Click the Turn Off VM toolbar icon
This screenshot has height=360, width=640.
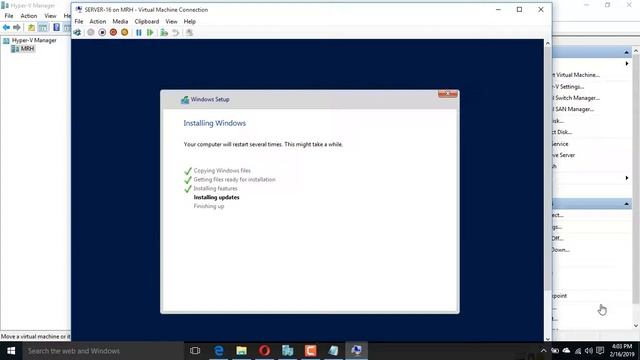102,32
